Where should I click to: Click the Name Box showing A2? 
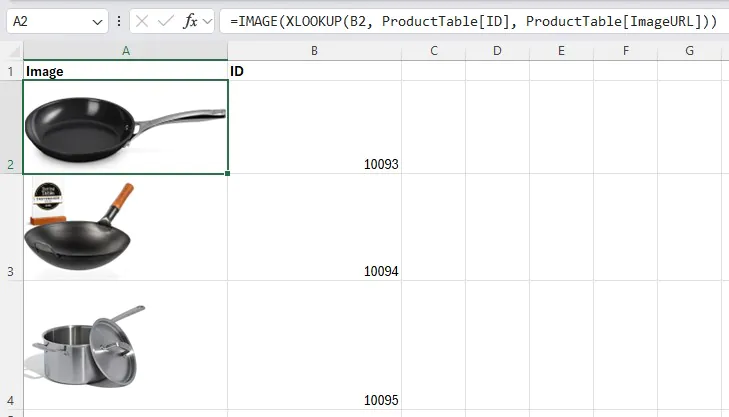tap(57, 21)
